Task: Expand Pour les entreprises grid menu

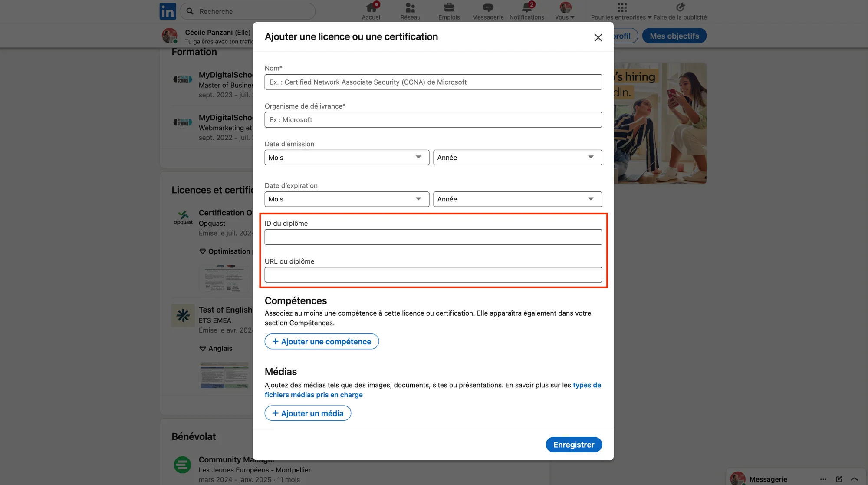Action: [621, 11]
